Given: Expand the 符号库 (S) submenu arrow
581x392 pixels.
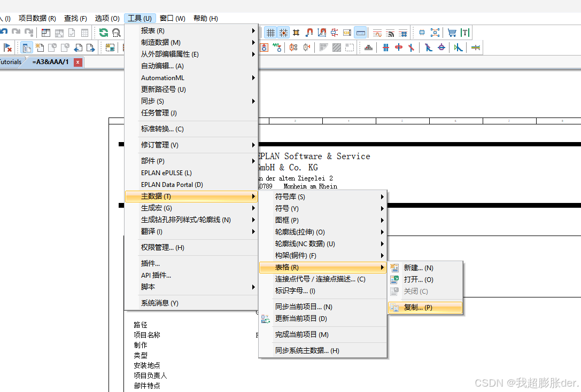Looking at the screenshot, I should [x=382, y=197].
